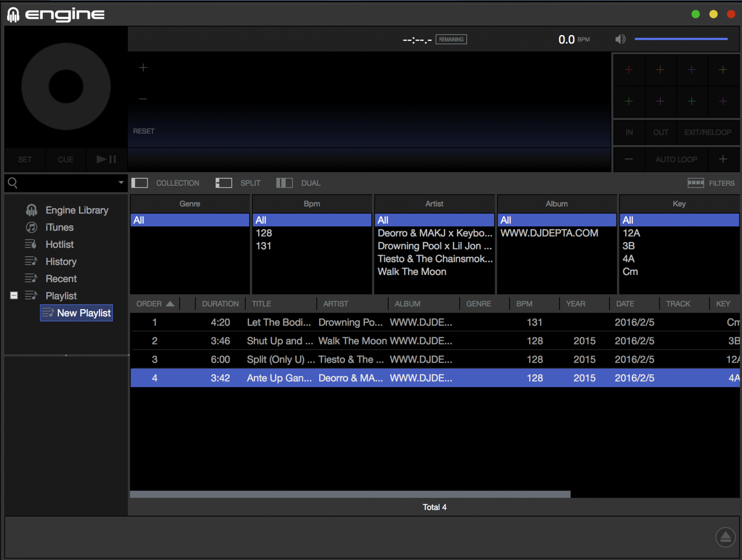This screenshot has width=742, height=560.
Task: Select All in the Genre filter
Action: 190,220
